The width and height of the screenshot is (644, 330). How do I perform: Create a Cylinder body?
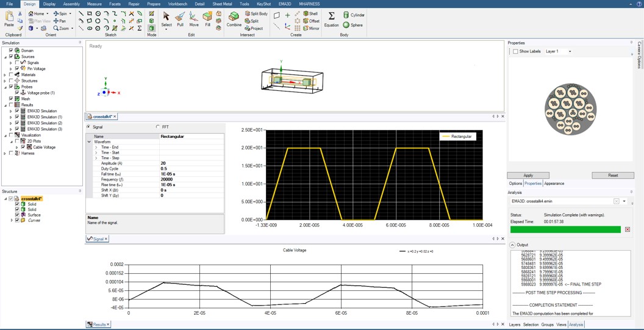point(354,15)
